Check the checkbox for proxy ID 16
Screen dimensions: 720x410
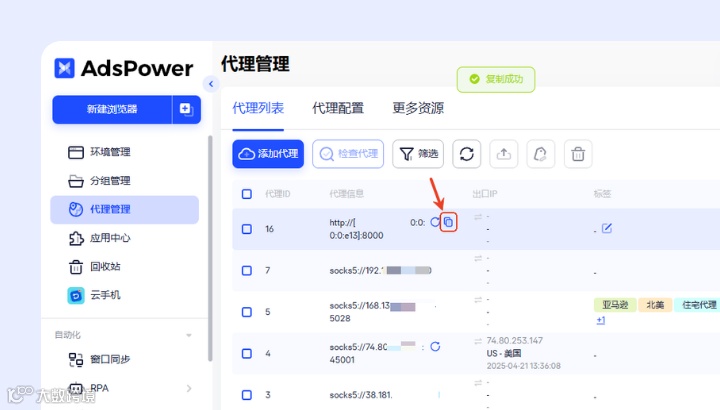pyautogui.click(x=247, y=229)
